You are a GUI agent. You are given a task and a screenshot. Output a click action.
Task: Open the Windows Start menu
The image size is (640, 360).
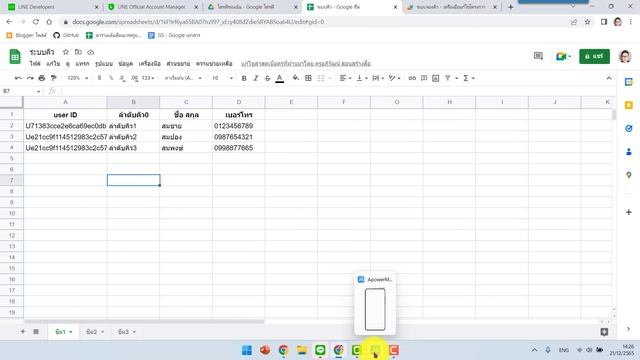247,350
